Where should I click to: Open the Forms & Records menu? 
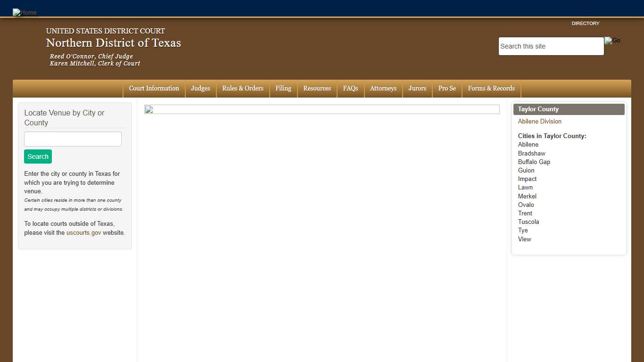(x=491, y=89)
